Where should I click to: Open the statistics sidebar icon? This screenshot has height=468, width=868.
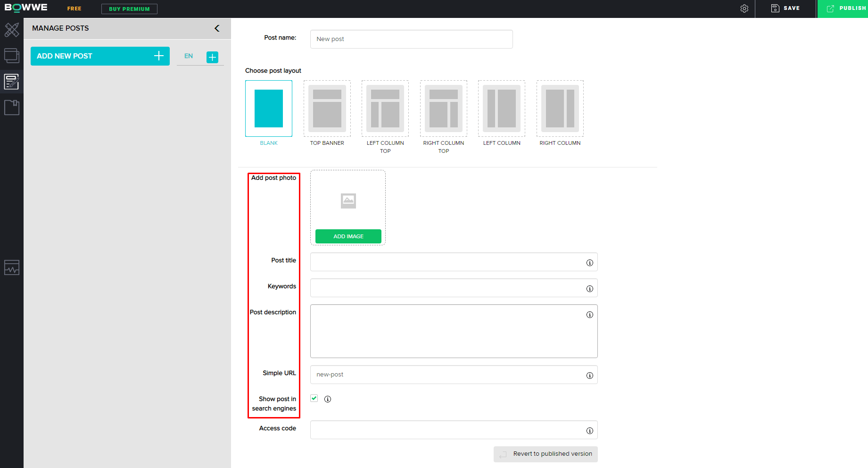click(12, 267)
